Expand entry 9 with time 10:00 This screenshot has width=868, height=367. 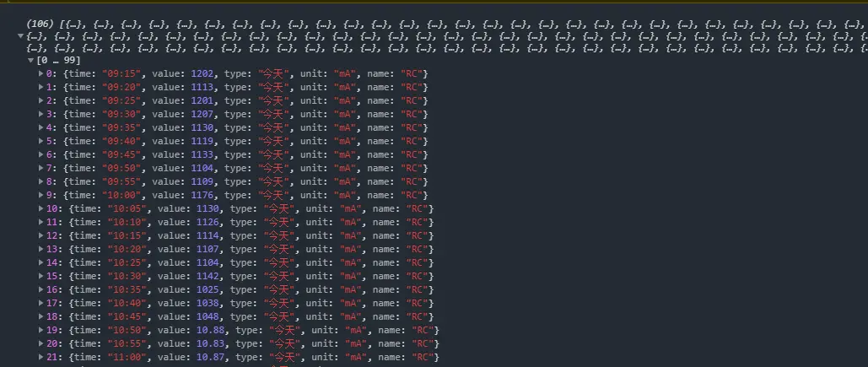(41, 195)
